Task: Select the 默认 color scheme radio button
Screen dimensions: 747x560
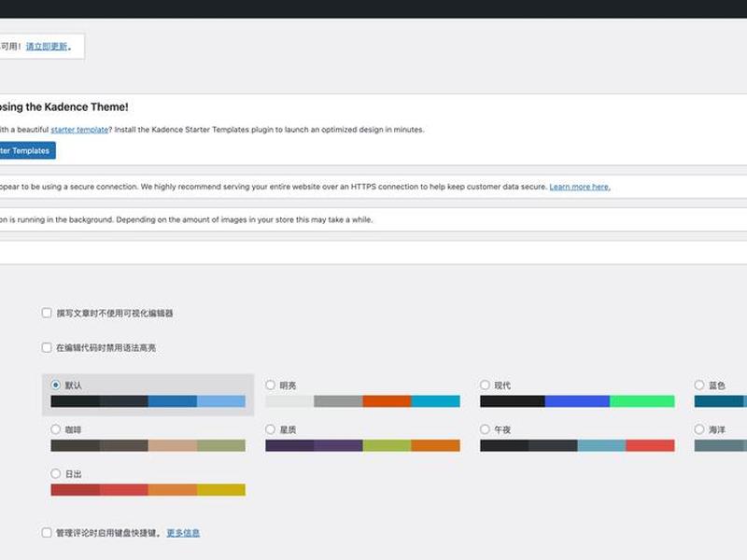Action: click(56, 385)
